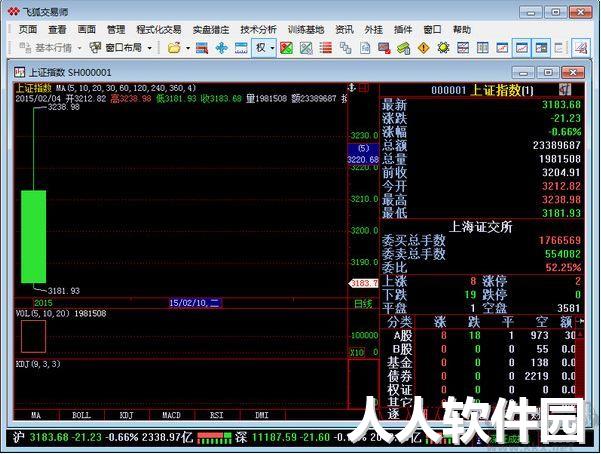Click the blue window panel toolbar icon
This screenshot has height=454, width=601.
coord(241,48)
